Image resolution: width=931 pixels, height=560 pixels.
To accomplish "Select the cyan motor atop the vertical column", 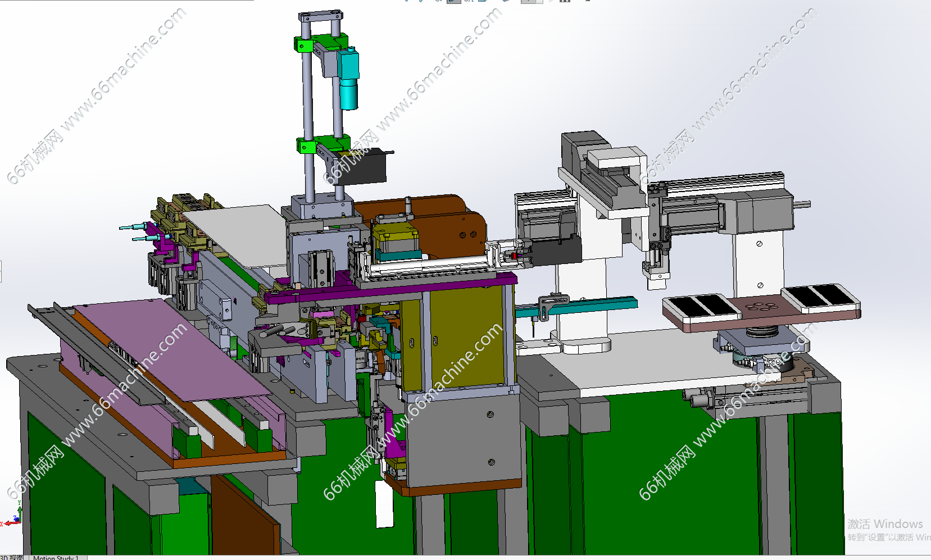I will click(x=349, y=79).
